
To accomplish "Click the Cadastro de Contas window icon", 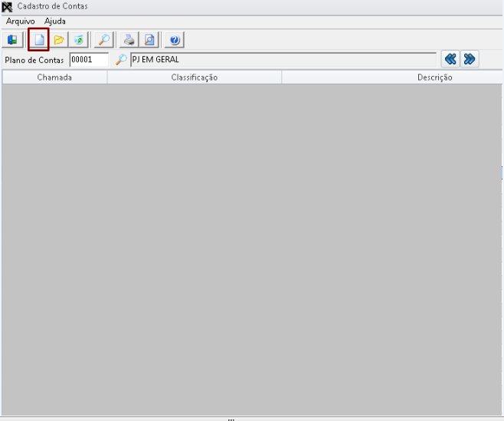I will (x=7, y=7).
